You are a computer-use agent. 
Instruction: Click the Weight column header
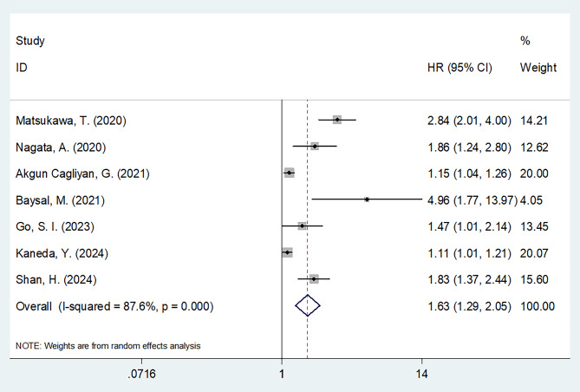pyautogui.click(x=538, y=68)
